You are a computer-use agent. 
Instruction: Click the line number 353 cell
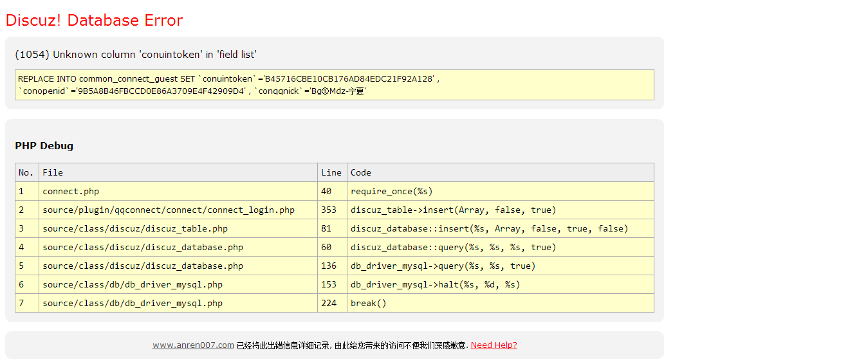coord(329,210)
